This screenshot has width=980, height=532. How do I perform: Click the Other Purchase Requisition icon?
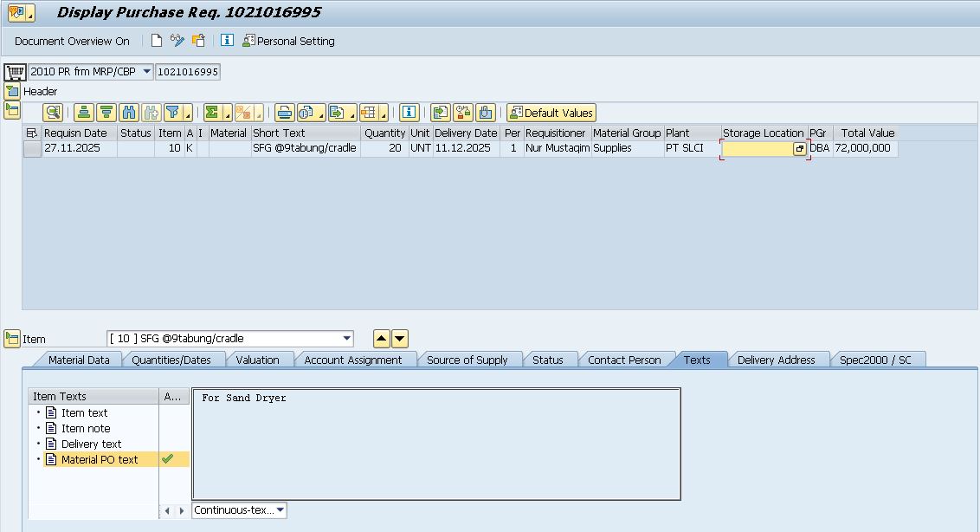click(198, 41)
